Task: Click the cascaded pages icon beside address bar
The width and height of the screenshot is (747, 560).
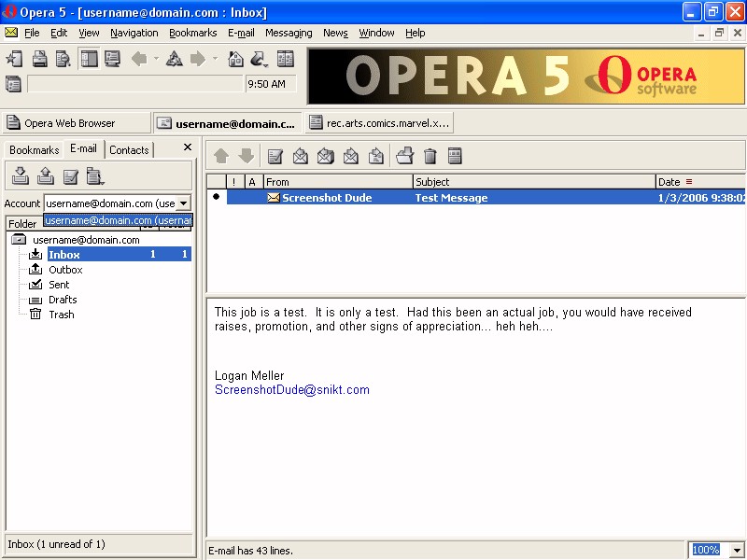Action: point(13,84)
